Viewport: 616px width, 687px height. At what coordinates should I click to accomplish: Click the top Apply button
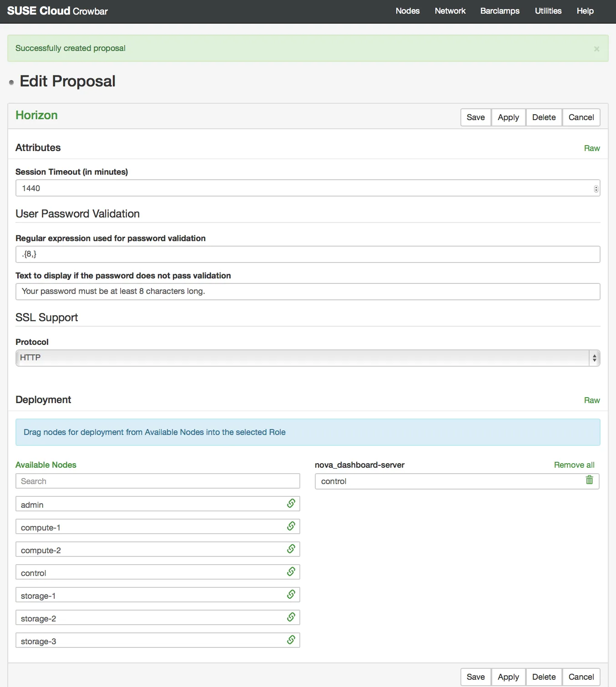pyautogui.click(x=508, y=117)
